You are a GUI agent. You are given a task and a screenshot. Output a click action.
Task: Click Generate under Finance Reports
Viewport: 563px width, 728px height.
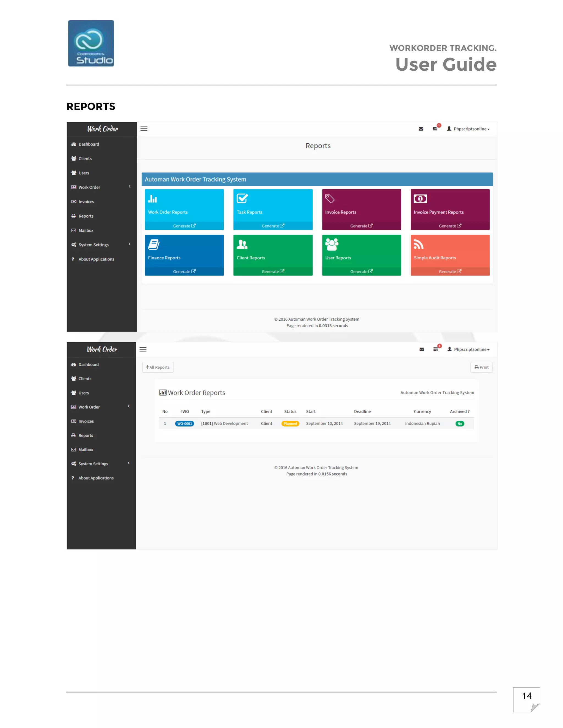tap(184, 272)
